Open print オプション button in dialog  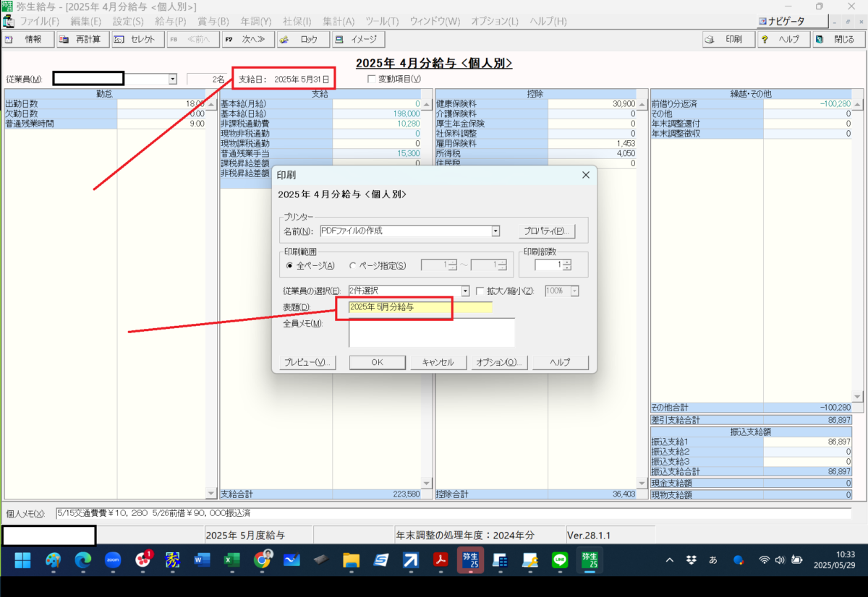499,362
